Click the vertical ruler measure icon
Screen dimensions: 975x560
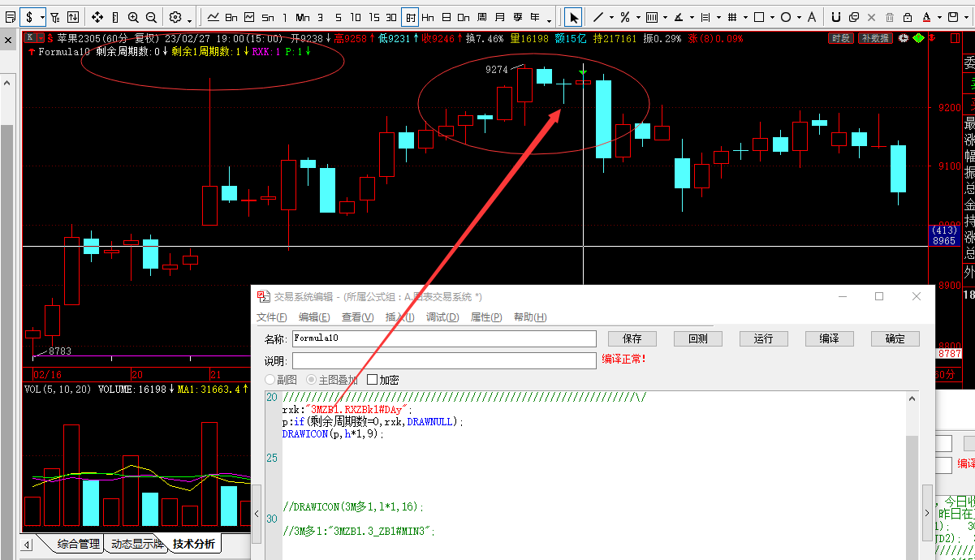pyautogui.click(x=115, y=17)
